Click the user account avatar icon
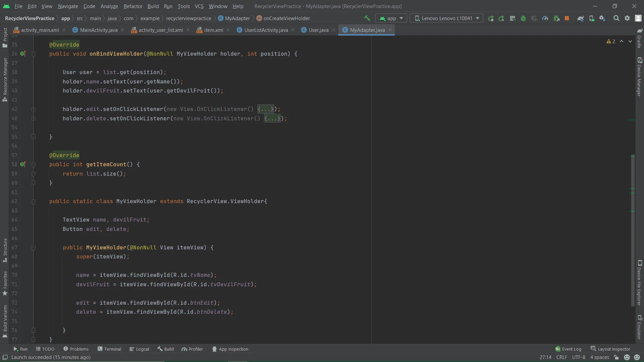 point(638,18)
